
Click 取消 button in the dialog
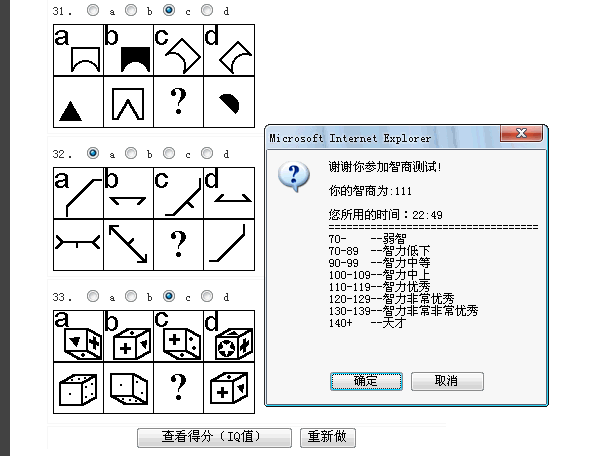tap(447, 381)
